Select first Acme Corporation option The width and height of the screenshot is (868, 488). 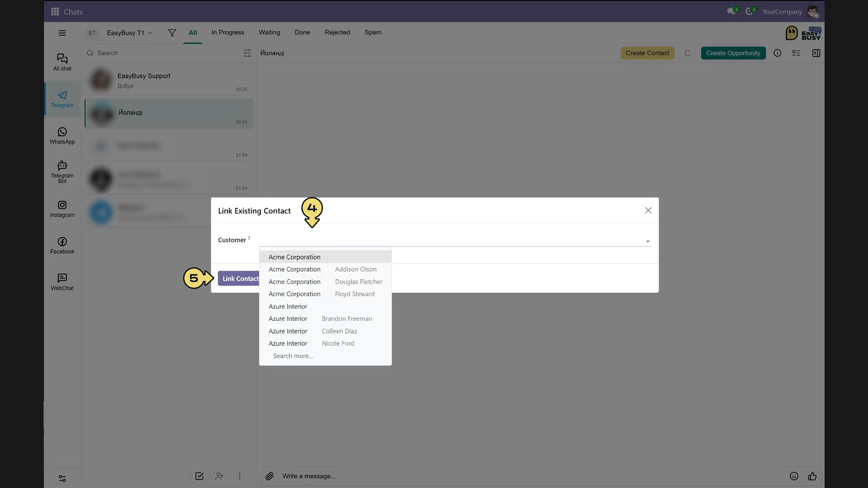pos(325,257)
